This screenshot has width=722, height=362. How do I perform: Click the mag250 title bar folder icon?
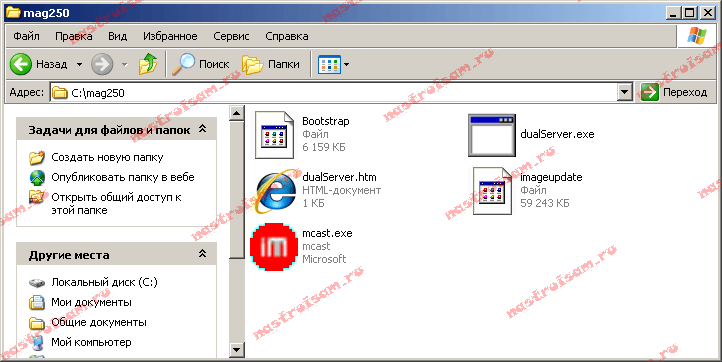click(x=12, y=12)
